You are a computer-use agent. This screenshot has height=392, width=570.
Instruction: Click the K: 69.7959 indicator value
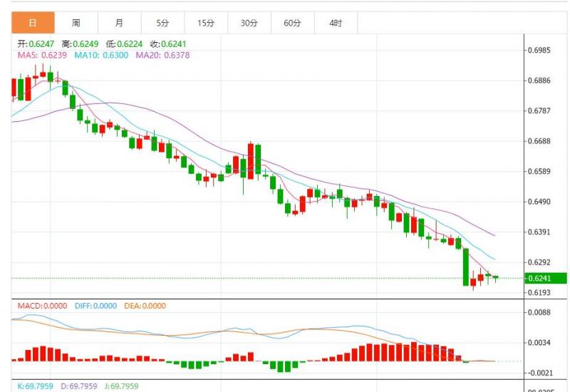[35, 386]
